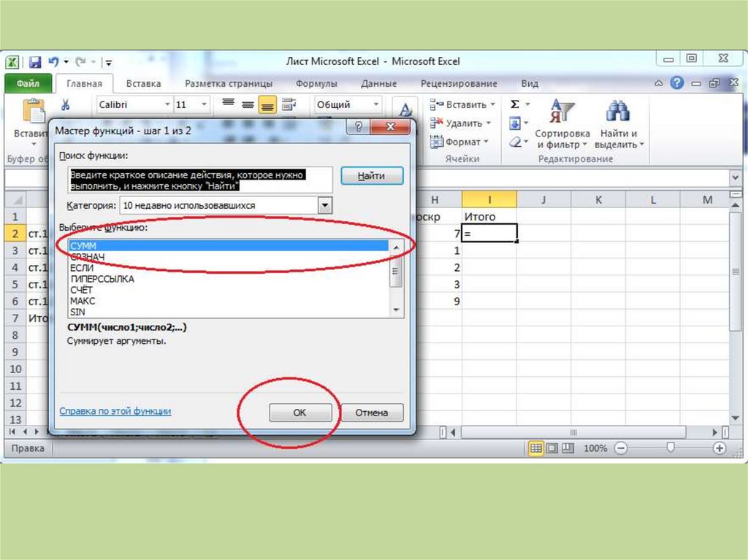Viewport: 748px width, 560px height.
Task: Switch to the Данные tab
Action: [379, 83]
